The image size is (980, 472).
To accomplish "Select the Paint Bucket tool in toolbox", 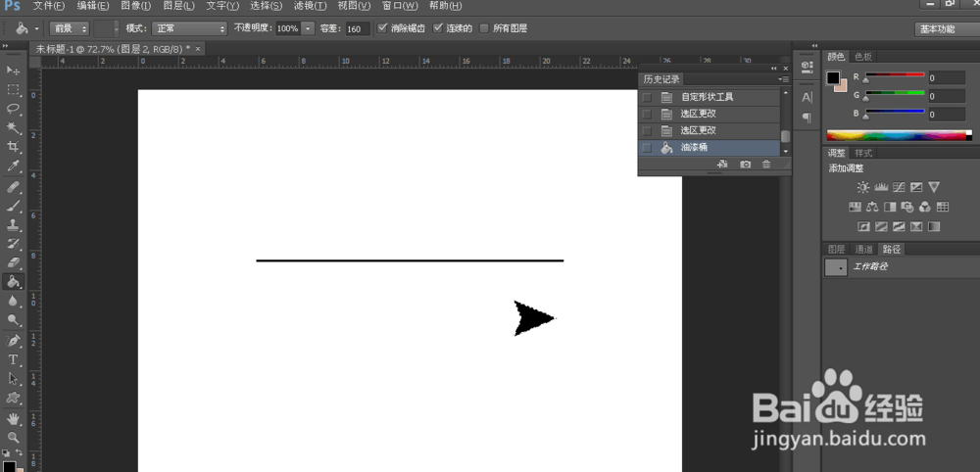I will 13,282.
